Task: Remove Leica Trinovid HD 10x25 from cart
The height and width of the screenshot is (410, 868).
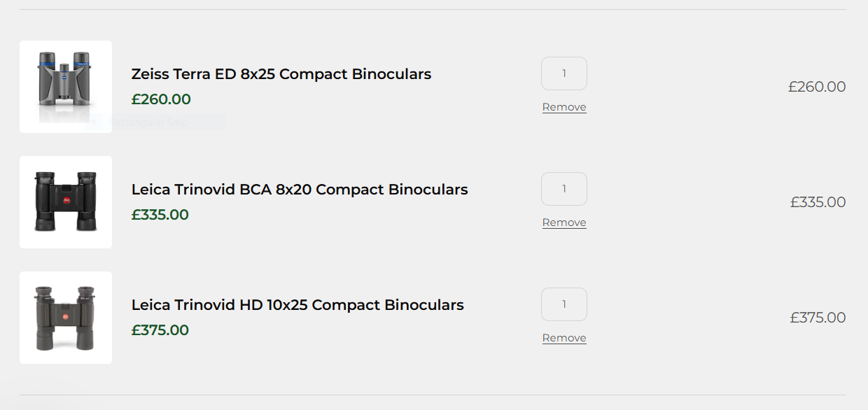Action: (564, 338)
